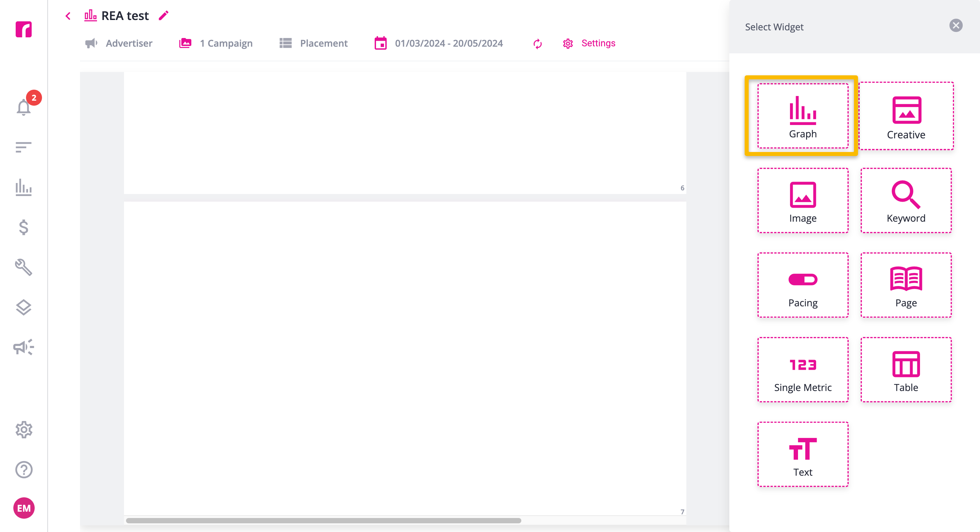Viewport: 980px width, 532px height.
Task: Open the megaphone campaigns sidebar icon
Action: pyautogui.click(x=24, y=347)
